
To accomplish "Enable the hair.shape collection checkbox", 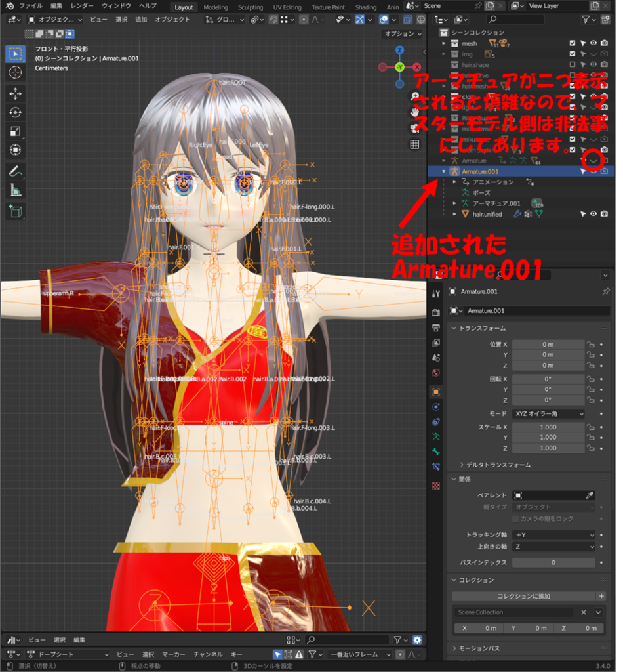I will point(573,65).
